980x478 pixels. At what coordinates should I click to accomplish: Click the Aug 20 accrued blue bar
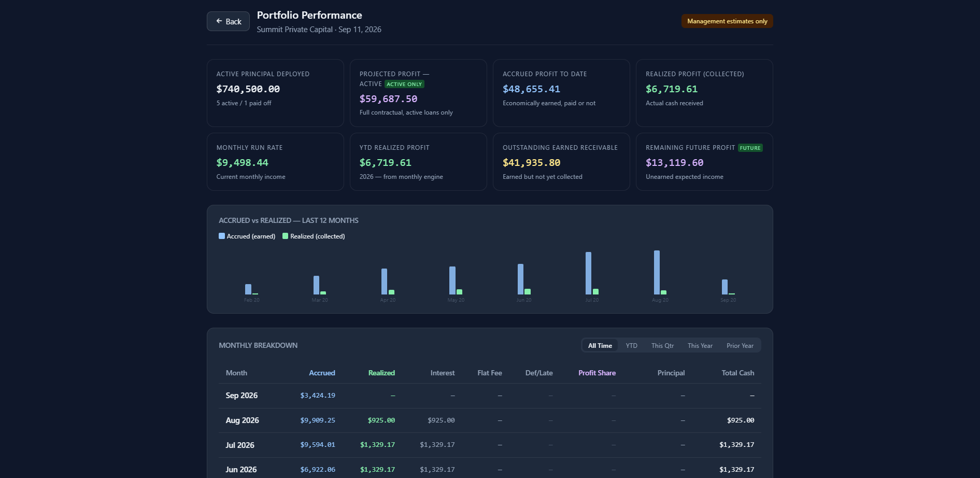click(x=657, y=272)
